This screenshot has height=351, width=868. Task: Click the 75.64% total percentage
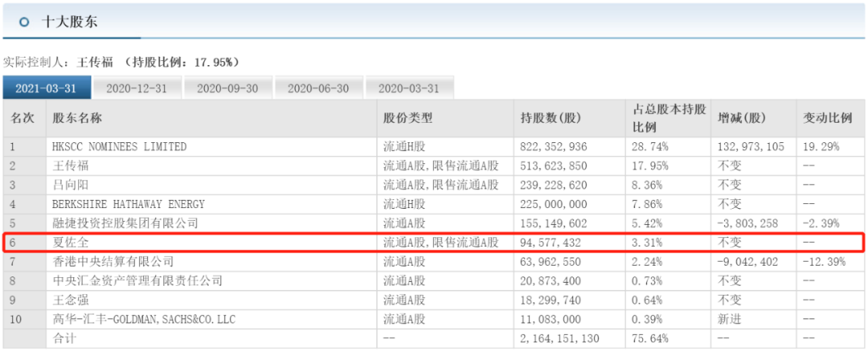coord(650,338)
